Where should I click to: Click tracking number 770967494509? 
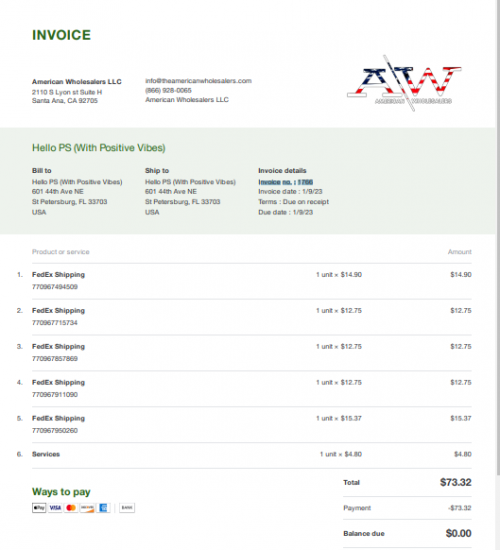point(55,287)
